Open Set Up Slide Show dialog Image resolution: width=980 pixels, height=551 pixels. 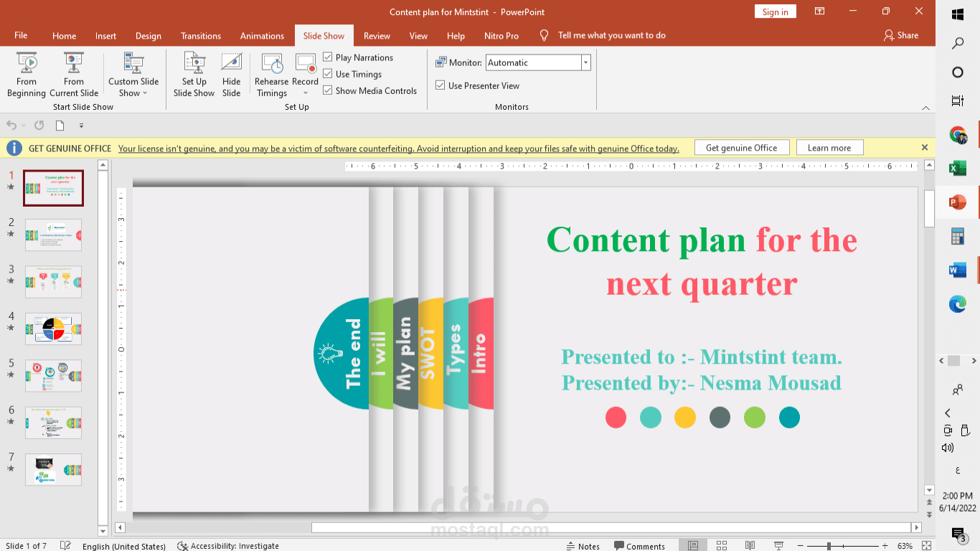194,75
